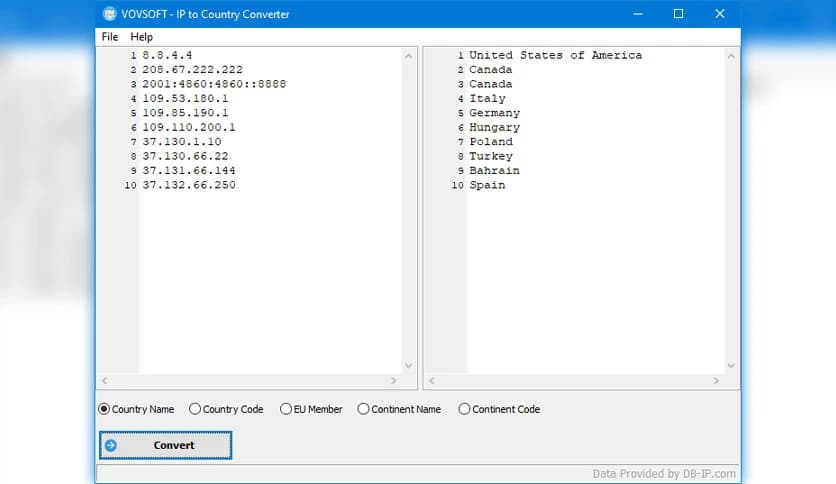This screenshot has height=484, width=836.
Task: Click the Poland result line
Action: tap(491, 142)
